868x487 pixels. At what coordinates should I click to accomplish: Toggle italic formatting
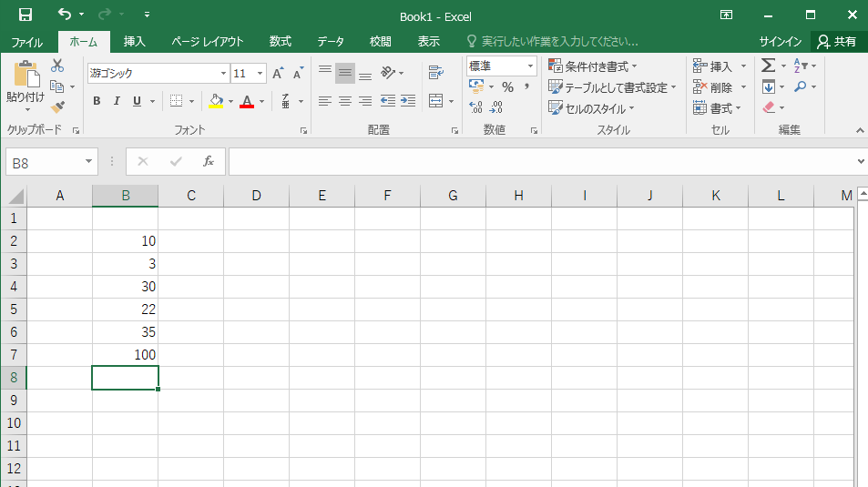click(117, 101)
